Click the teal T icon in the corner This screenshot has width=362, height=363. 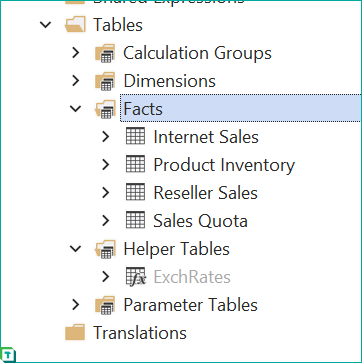click(8, 354)
